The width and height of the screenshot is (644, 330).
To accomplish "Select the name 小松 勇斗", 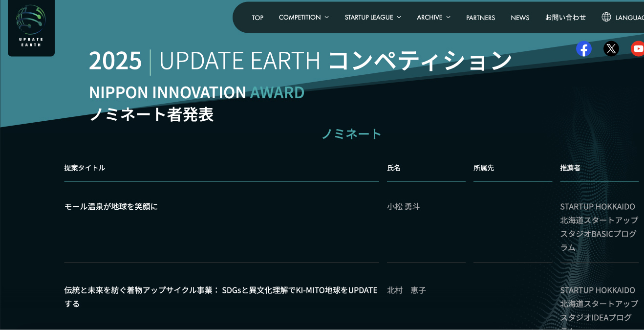I will tap(403, 206).
